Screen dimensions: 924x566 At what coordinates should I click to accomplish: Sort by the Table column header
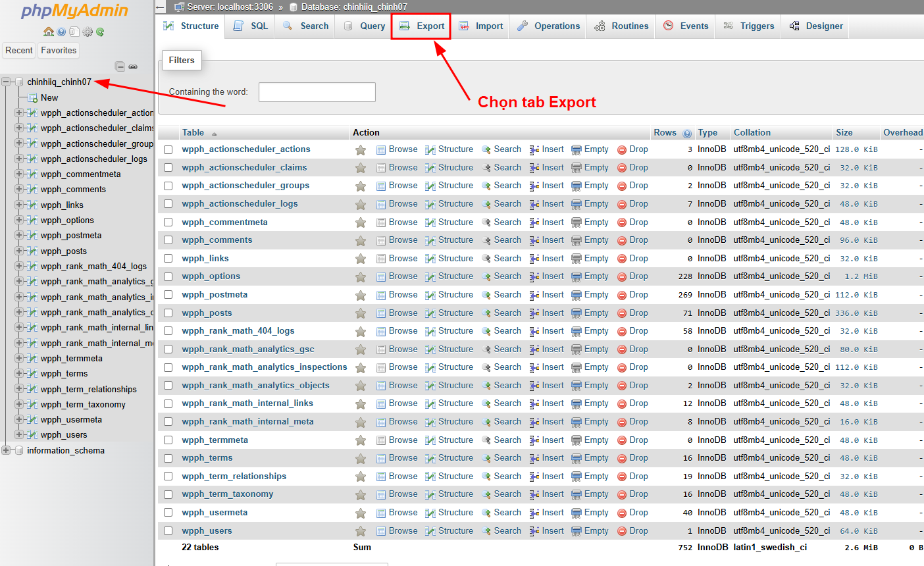(193, 133)
